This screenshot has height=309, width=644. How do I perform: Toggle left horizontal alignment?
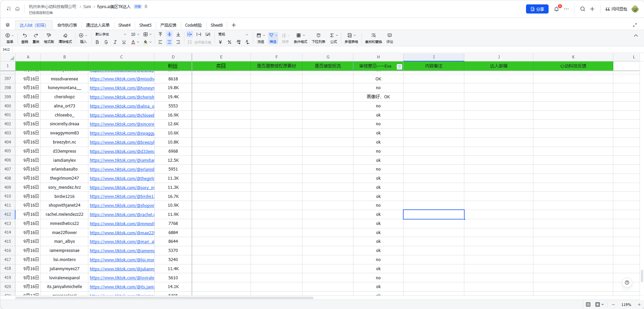pyautogui.click(x=160, y=42)
